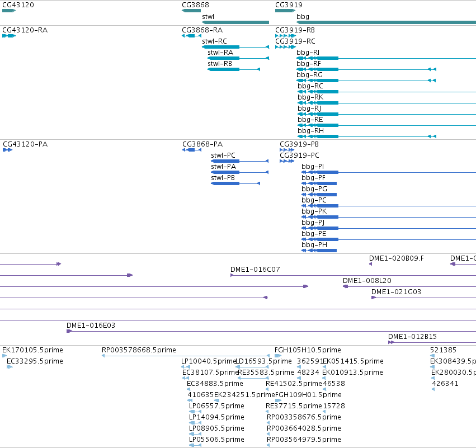This screenshot has height=448, width=476.
Task: Select clone DME1-016E03
Action: (x=271, y=331)
